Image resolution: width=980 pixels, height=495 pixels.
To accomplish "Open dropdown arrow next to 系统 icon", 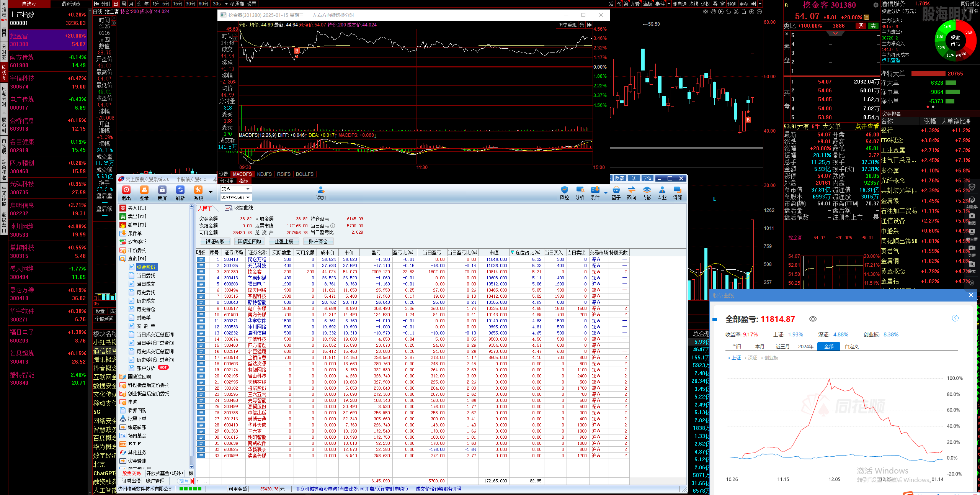I will tap(211, 192).
